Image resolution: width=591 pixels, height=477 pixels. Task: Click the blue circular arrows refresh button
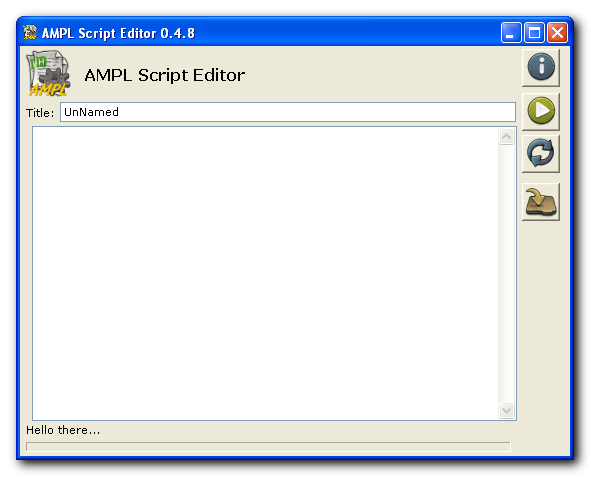540,154
